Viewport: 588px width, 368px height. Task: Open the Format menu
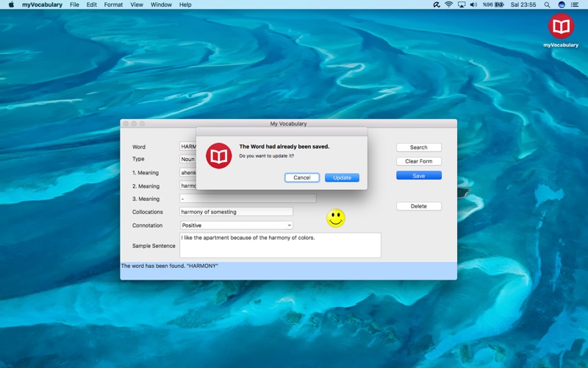113,4
